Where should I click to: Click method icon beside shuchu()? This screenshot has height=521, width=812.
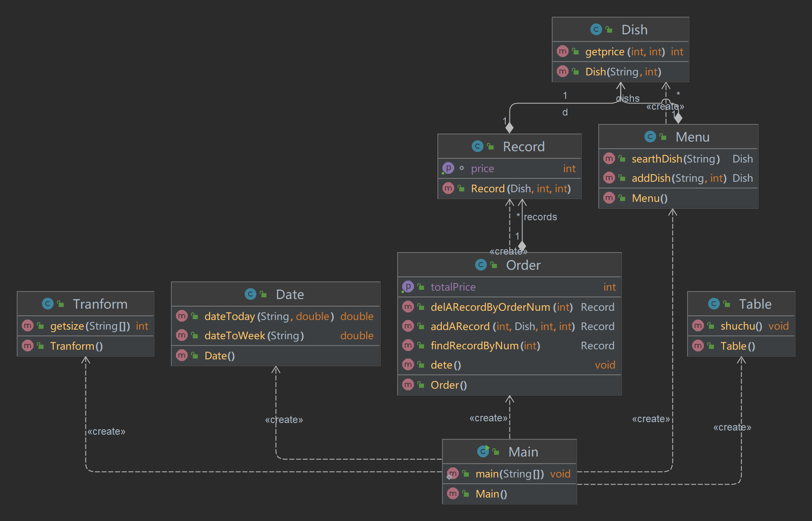coord(698,326)
